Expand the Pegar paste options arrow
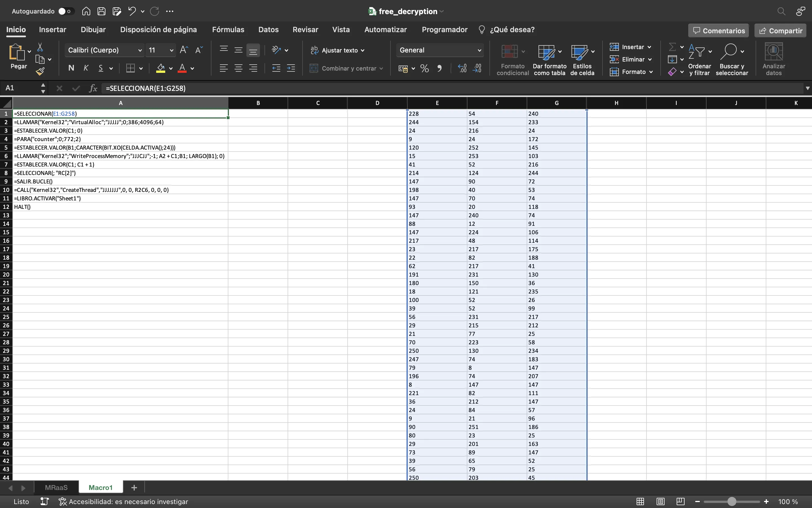812x508 pixels. point(30,52)
